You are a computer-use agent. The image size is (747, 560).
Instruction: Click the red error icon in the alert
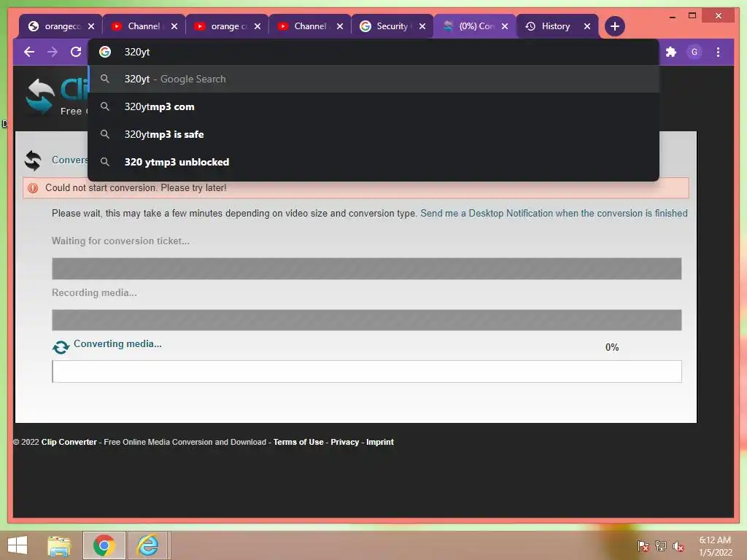33,188
